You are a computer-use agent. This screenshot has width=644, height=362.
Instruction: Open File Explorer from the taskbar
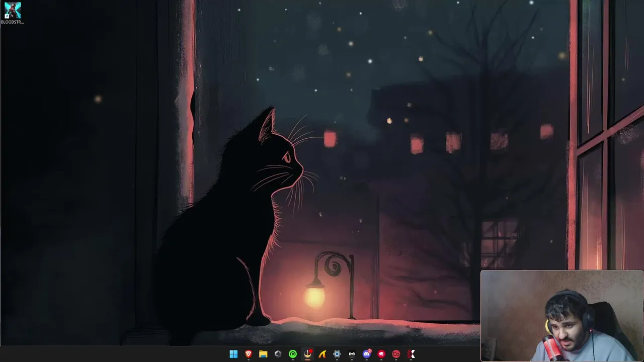pos(263,354)
